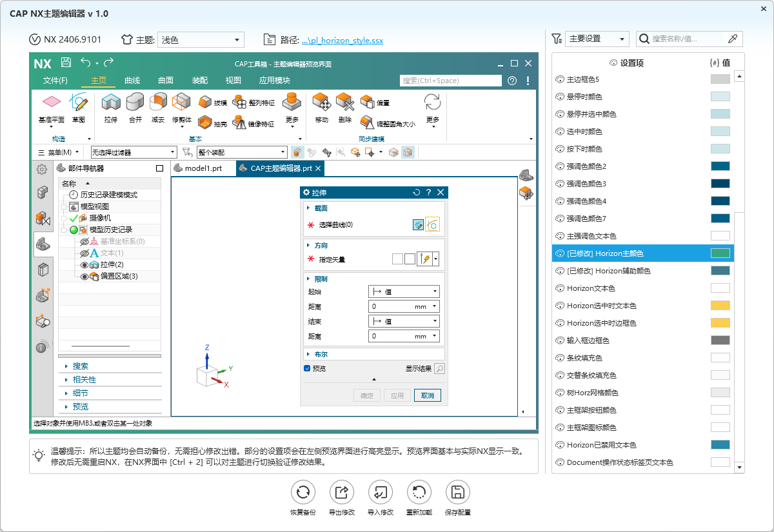This screenshot has width=774, height=532.
Task: Click the 导出修改 export changes icon
Action: [342, 493]
